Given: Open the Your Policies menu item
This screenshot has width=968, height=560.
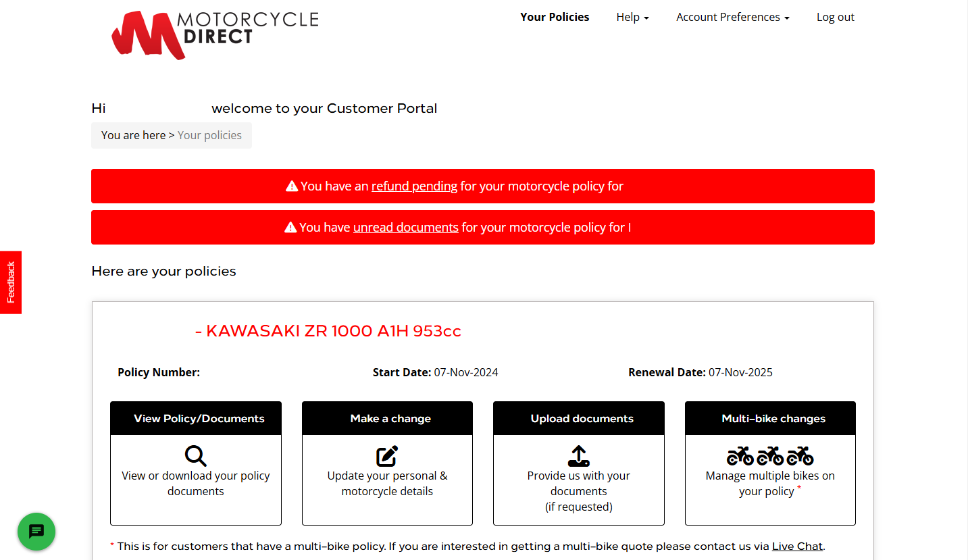Looking at the screenshot, I should tap(555, 18).
